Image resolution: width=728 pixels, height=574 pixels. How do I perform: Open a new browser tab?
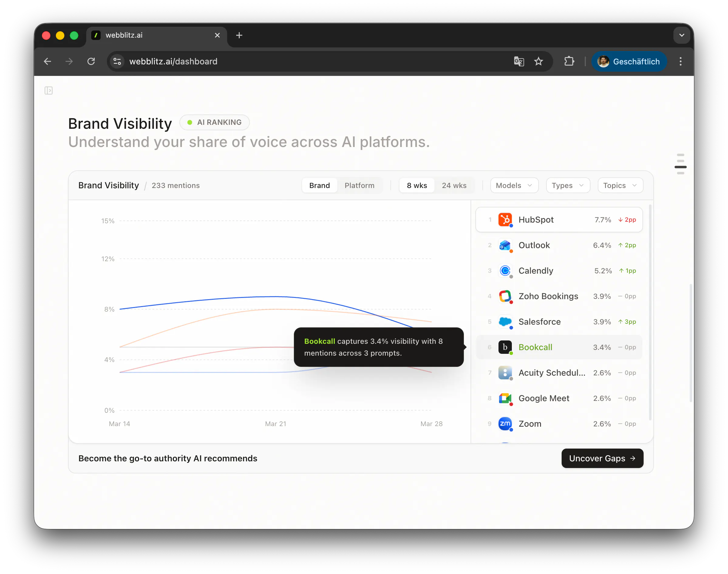(239, 35)
